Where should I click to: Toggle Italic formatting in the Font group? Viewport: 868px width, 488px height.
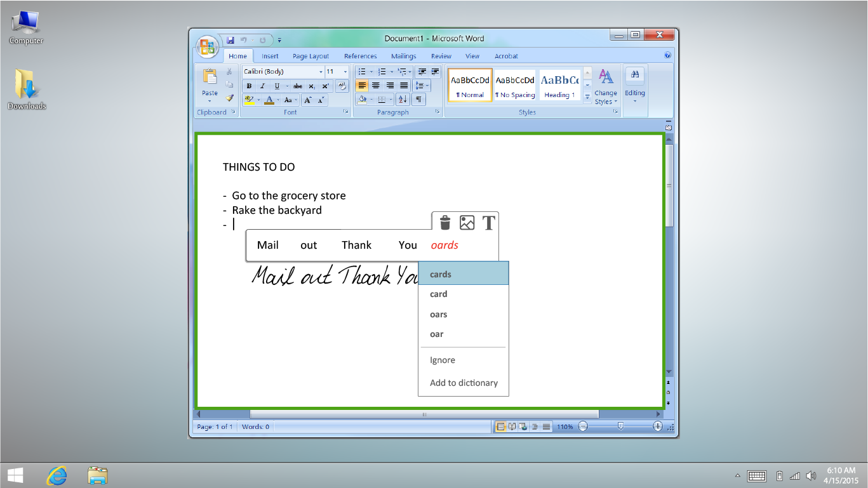click(x=263, y=86)
